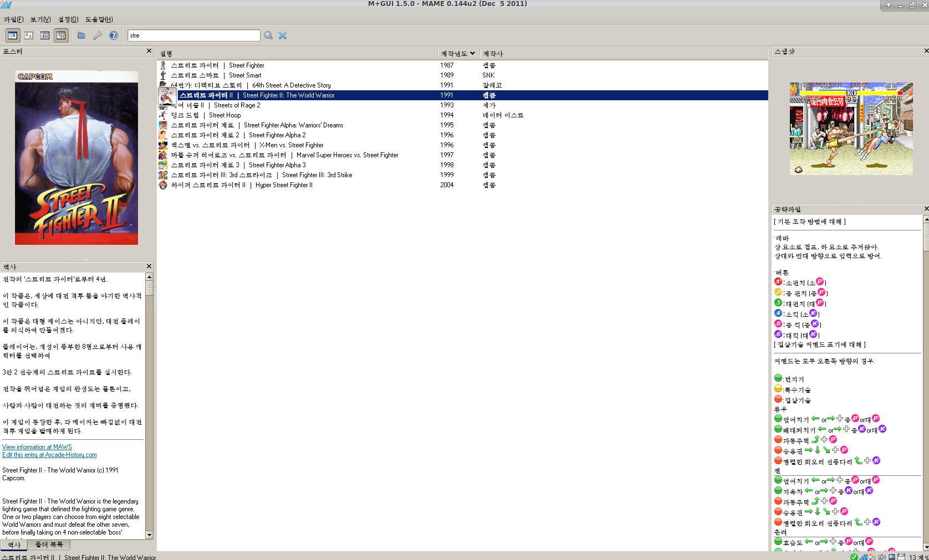Close the 역사 history panel
The image size is (929, 560).
[149, 266]
